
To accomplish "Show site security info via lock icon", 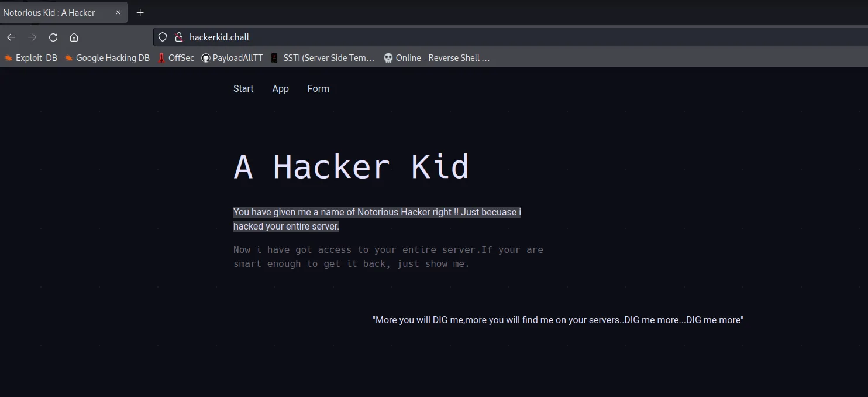I will tap(179, 37).
